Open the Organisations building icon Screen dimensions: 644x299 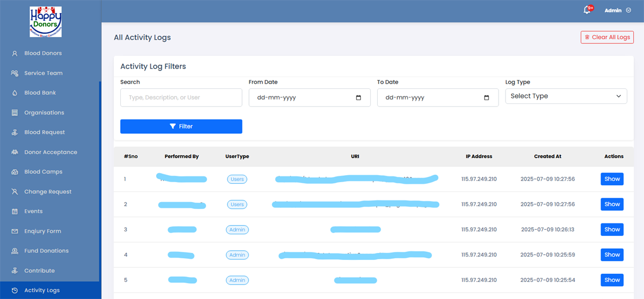15,113
